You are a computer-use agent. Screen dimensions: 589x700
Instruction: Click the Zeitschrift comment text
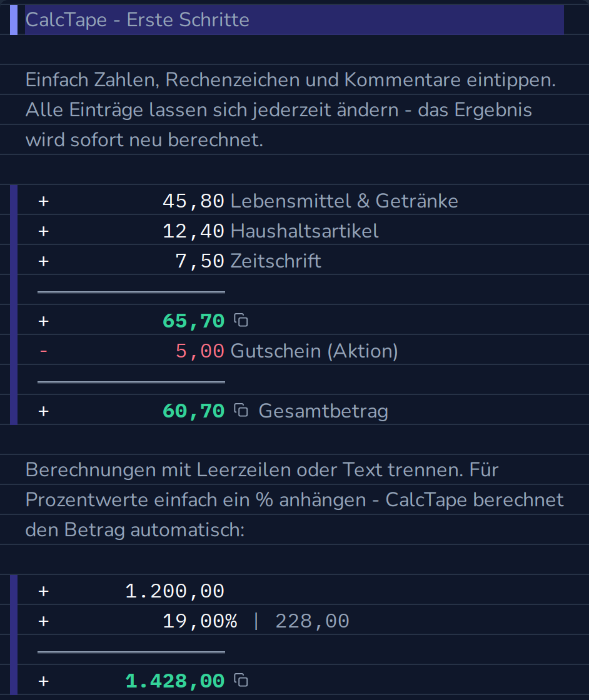pyautogui.click(x=276, y=261)
